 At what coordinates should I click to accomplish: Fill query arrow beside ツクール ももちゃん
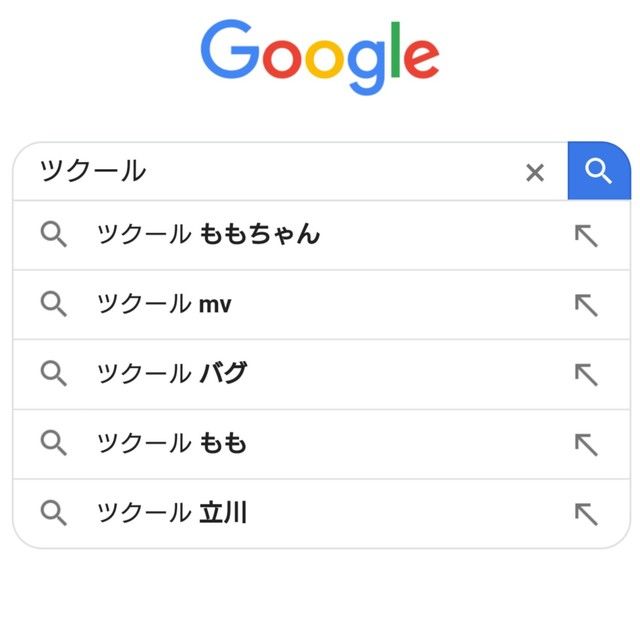pyautogui.click(x=586, y=235)
